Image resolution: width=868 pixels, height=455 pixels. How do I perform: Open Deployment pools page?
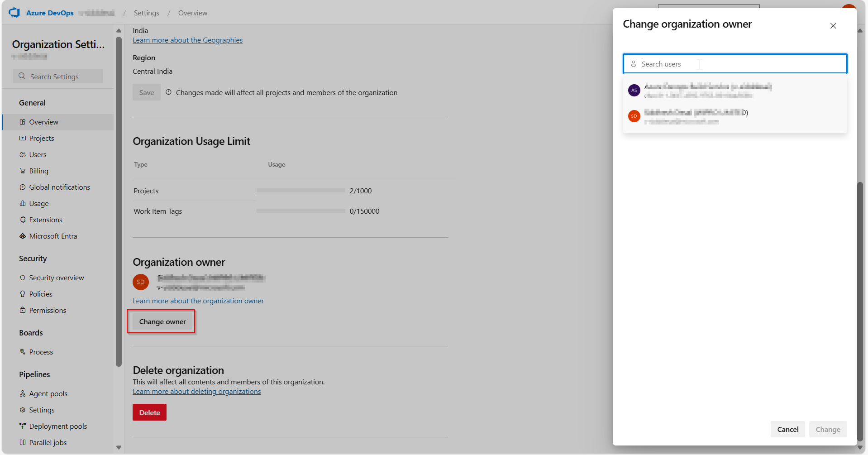click(x=58, y=426)
